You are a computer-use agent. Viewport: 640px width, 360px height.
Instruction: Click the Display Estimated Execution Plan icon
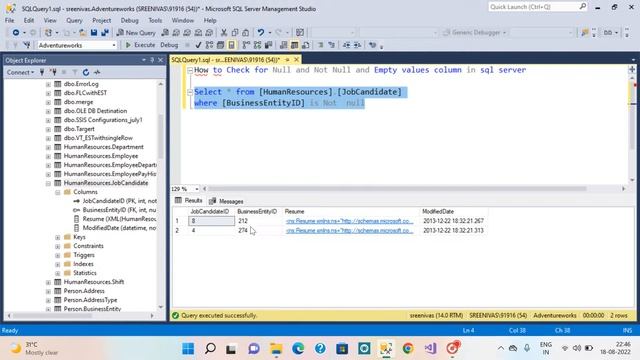[209, 45]
